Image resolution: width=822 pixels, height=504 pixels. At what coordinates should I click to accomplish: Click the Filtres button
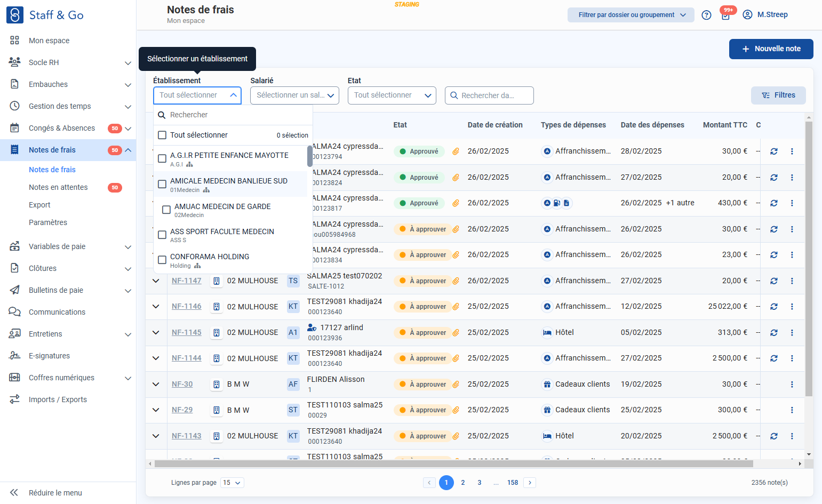coord(778,95)
